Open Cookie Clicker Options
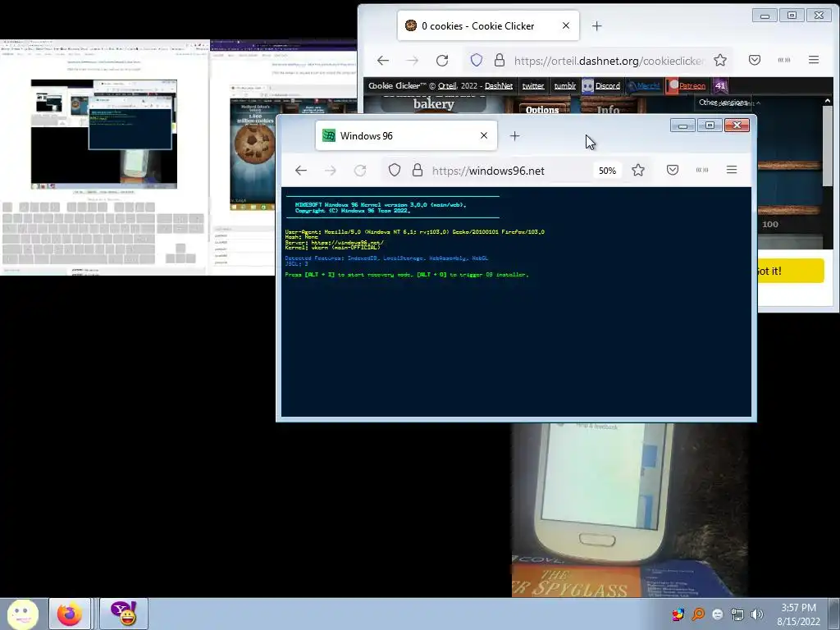 pos(542,109)
